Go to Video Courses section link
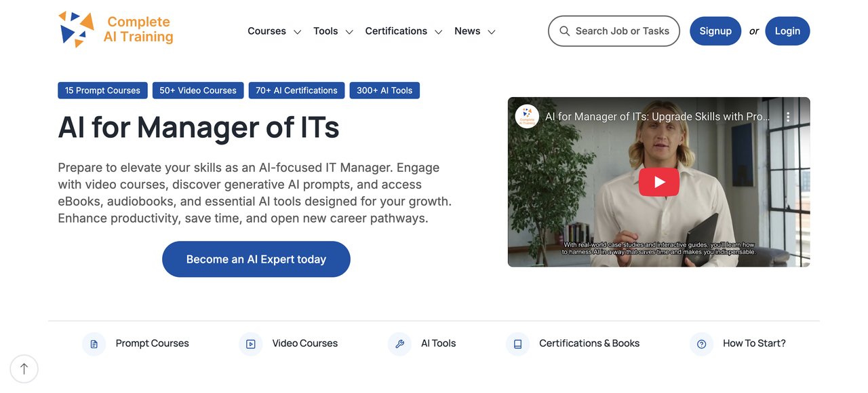 (x=304, y=343)
